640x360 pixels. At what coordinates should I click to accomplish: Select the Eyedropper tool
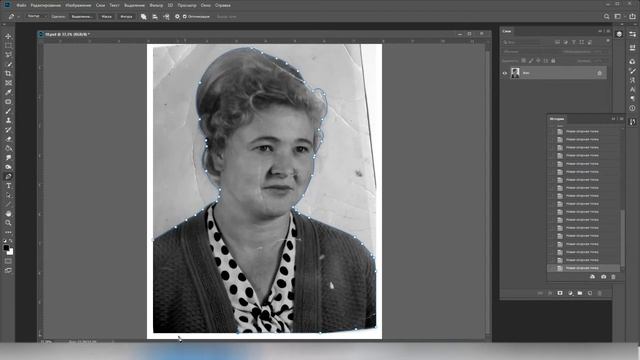tap(8, 92)
